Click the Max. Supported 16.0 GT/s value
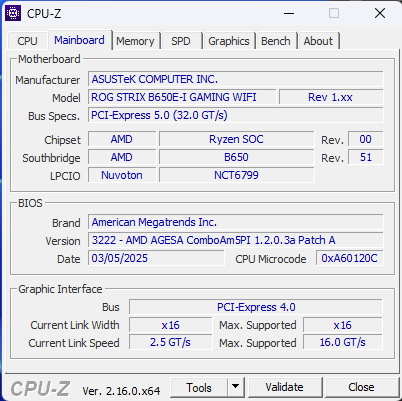402x401 pixels. pos(343,343)
